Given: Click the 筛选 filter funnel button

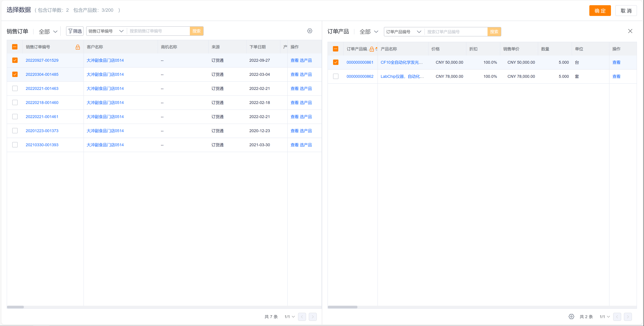Looking at the screenshot, I should [75, 31].
